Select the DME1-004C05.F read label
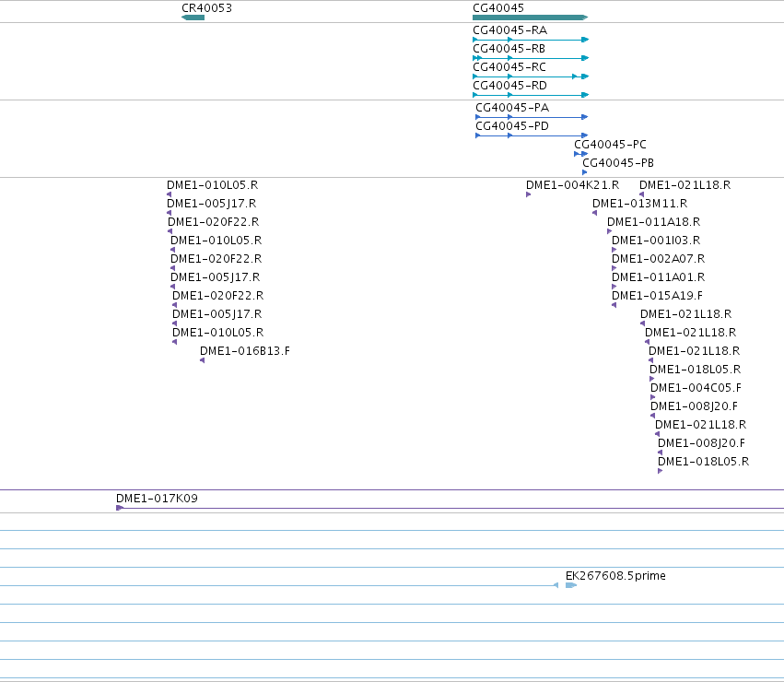The height and width of the screenshot is (682, 784). click(696, 388)
